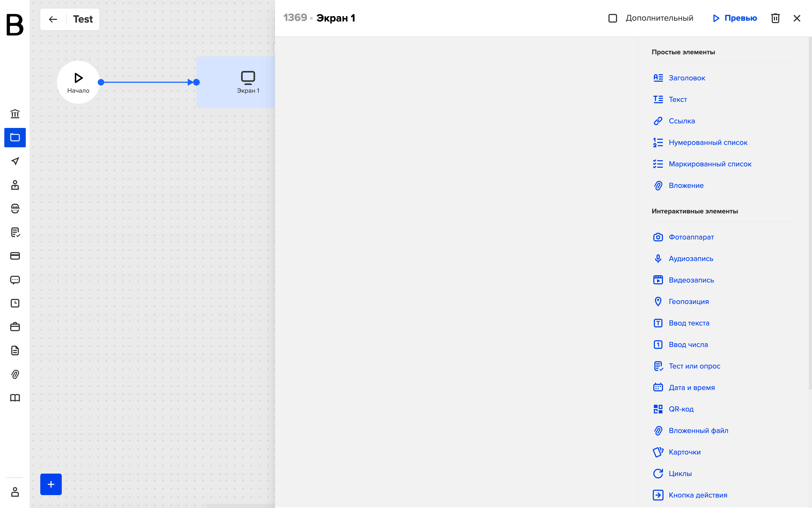Click the Превью button
Image resolution: width=812 pixels, height=508 pixels.
735,18
